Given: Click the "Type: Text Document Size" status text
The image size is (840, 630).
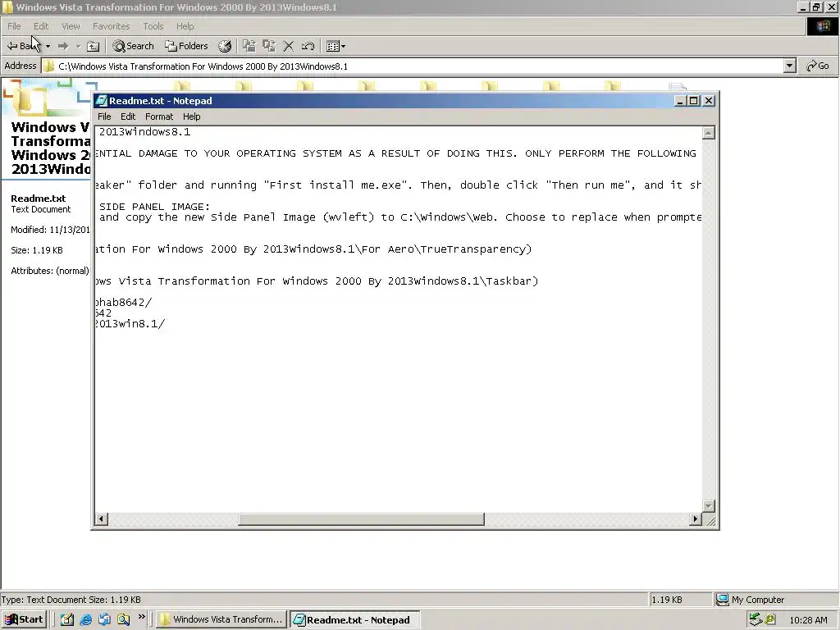Looking at the screenshot, I should click(x=71, y=600).
